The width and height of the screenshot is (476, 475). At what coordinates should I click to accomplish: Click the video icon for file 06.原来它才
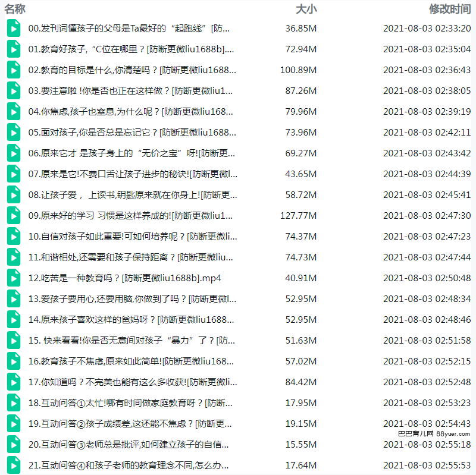(x=14, y=153)
